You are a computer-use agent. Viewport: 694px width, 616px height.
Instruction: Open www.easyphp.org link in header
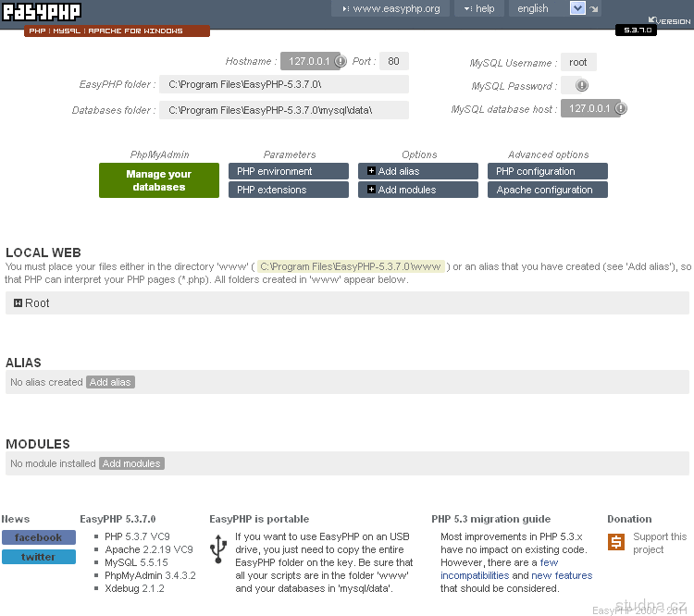[x=390, y=9]
